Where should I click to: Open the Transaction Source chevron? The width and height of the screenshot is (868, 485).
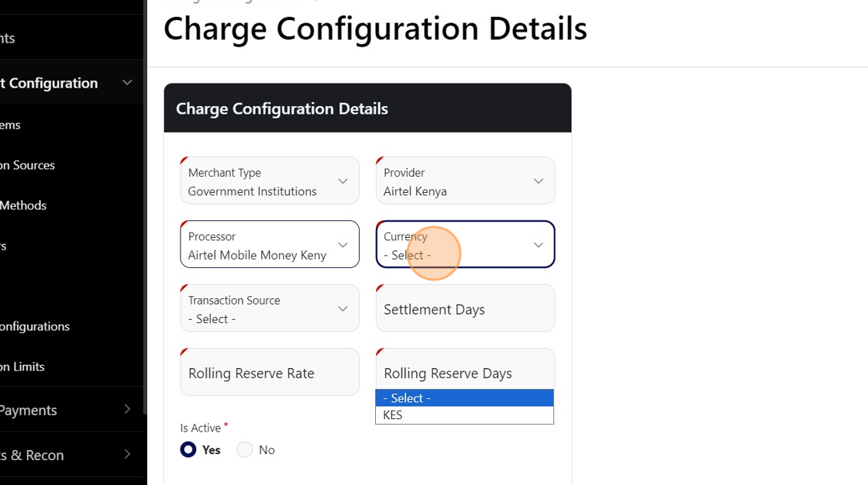pos(343,309)
